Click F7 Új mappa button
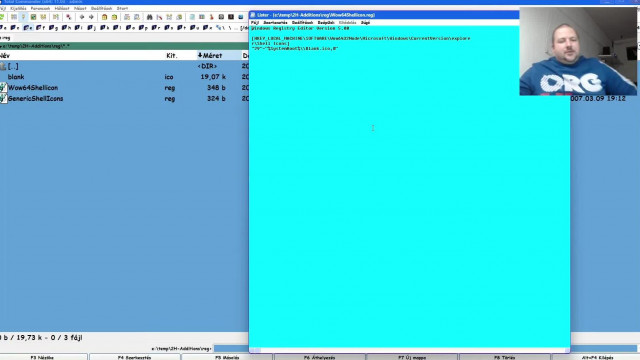Viewport: 640px width, 360px height. pyautogui.click(x=412, y=357)
